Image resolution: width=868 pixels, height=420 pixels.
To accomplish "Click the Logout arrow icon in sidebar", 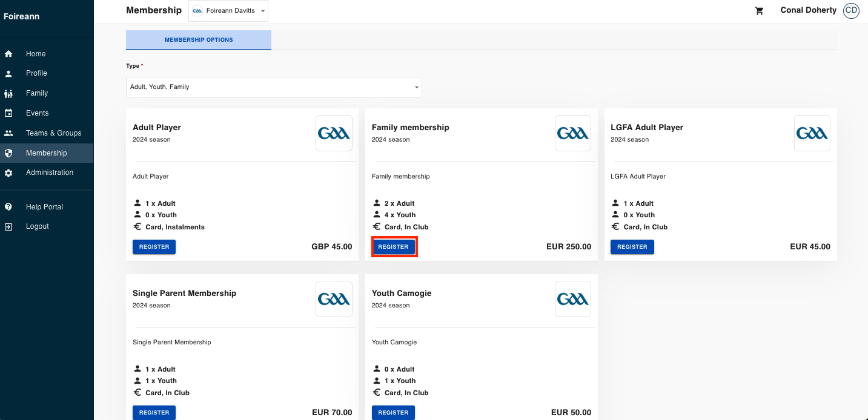I will tap(8, 226).
